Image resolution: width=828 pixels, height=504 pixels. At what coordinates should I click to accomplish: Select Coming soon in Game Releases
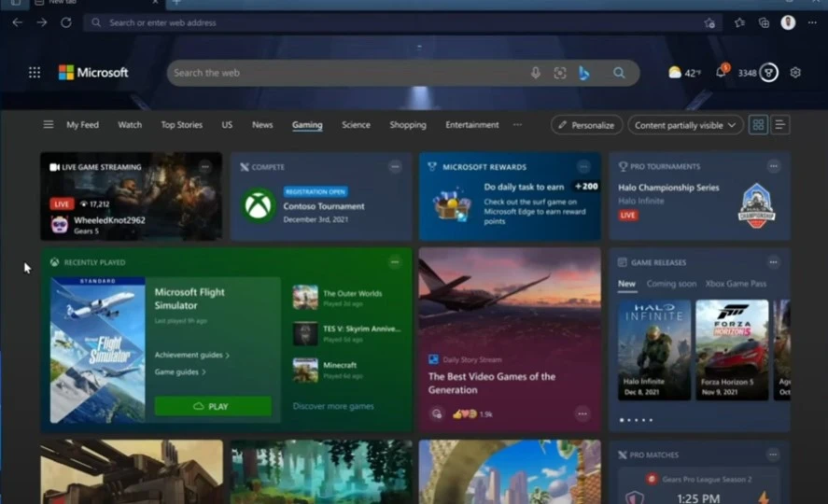(x=671, y=284)
